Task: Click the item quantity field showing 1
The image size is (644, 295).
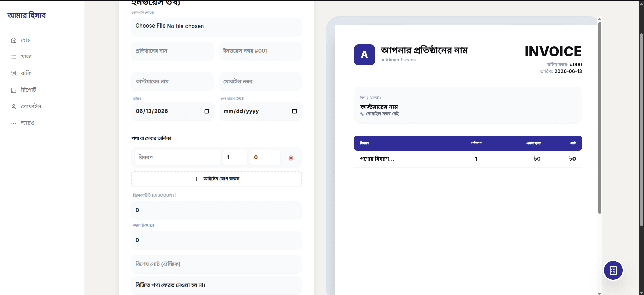Action: pos(235,158)
